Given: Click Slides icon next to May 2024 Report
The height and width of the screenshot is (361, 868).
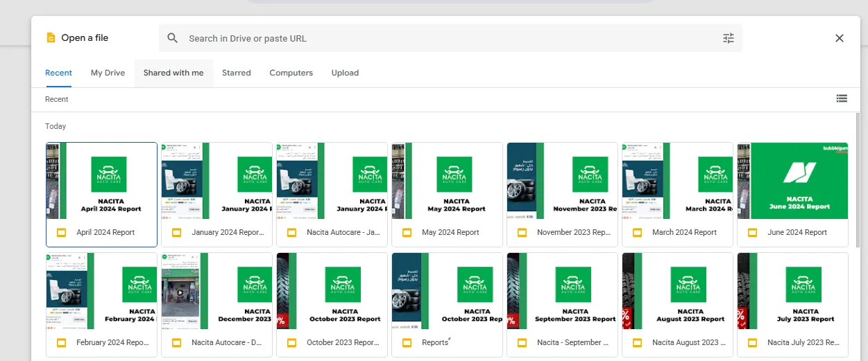Looking at the screenshot, I should pyautogui.click(x=406, y=232).
